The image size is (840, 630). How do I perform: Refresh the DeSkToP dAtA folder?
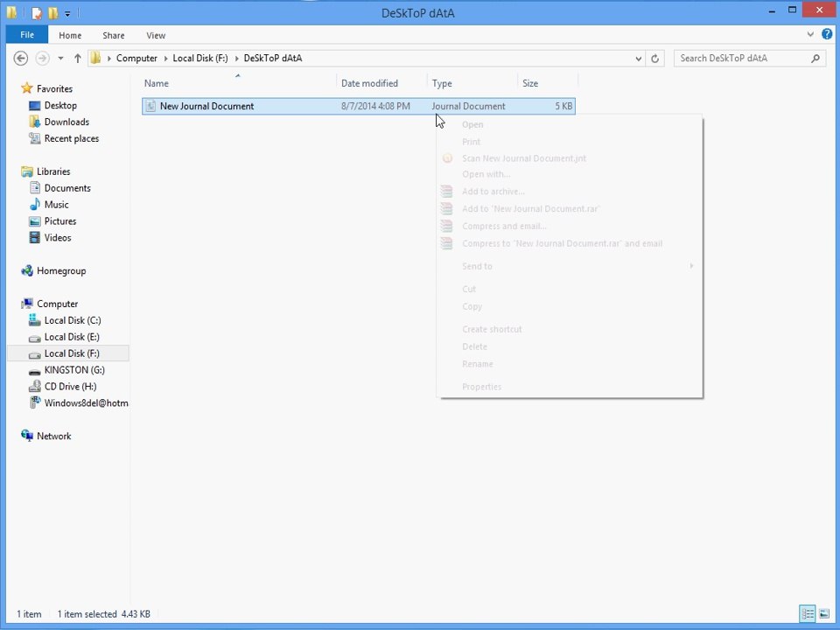pos(654,59)
